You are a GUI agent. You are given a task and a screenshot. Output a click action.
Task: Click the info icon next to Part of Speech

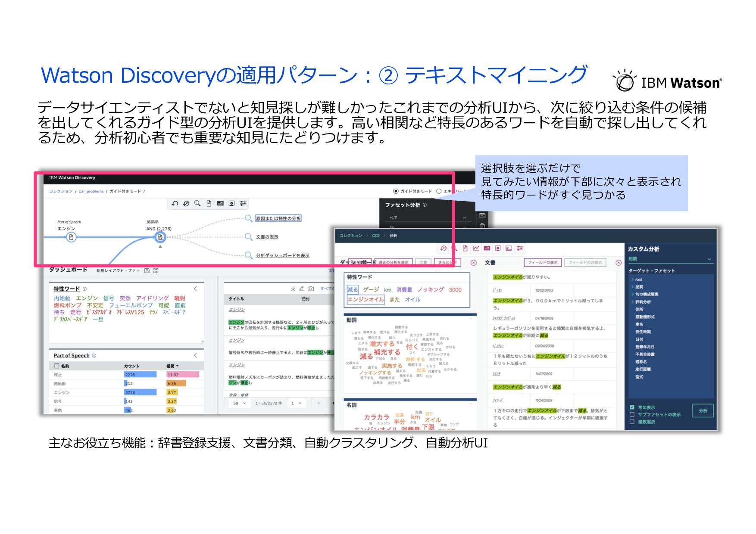click(94, 356)
